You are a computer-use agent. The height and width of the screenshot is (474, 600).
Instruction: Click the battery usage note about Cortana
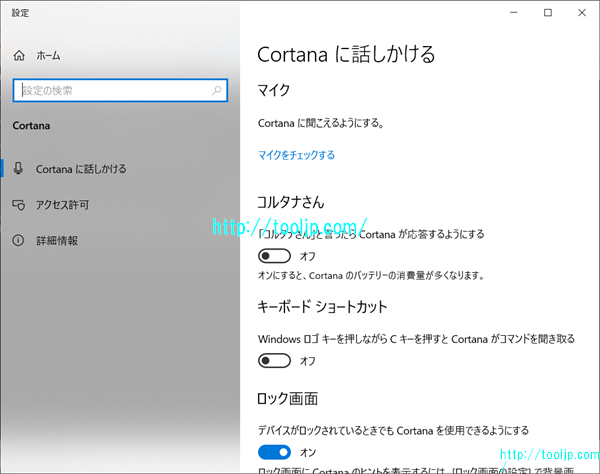click(371, 275)
